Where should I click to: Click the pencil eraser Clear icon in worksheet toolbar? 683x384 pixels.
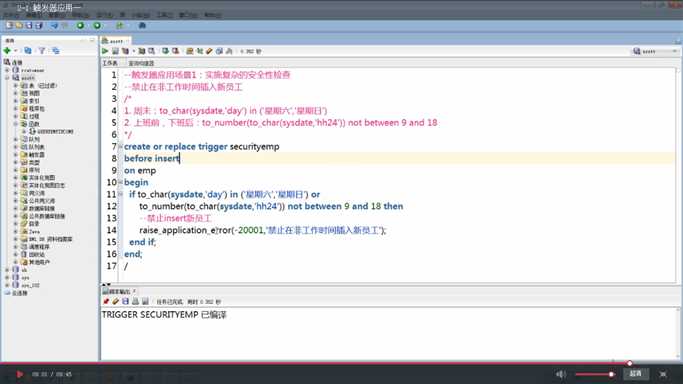tap(210, 51)
